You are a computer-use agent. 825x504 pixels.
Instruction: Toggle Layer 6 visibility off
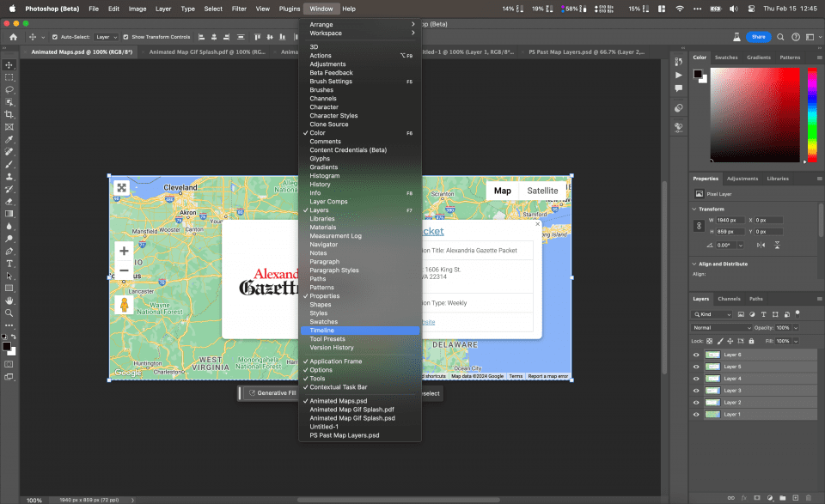(697, 354)
